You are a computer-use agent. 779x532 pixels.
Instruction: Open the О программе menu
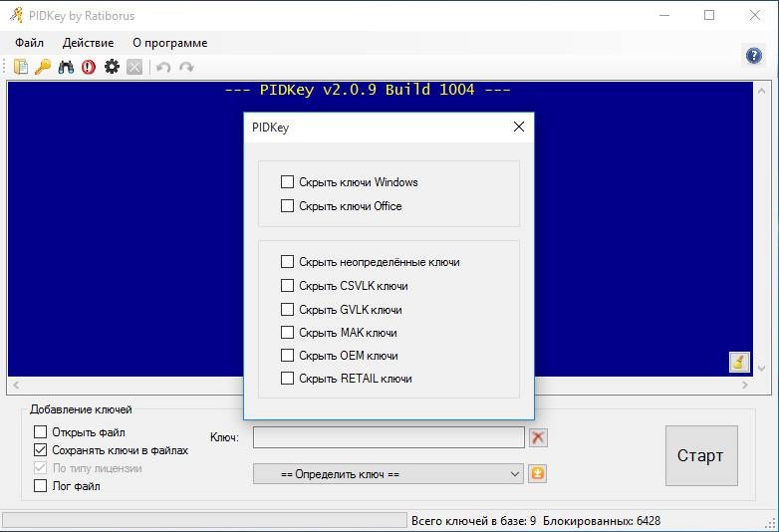click(170, 43)
